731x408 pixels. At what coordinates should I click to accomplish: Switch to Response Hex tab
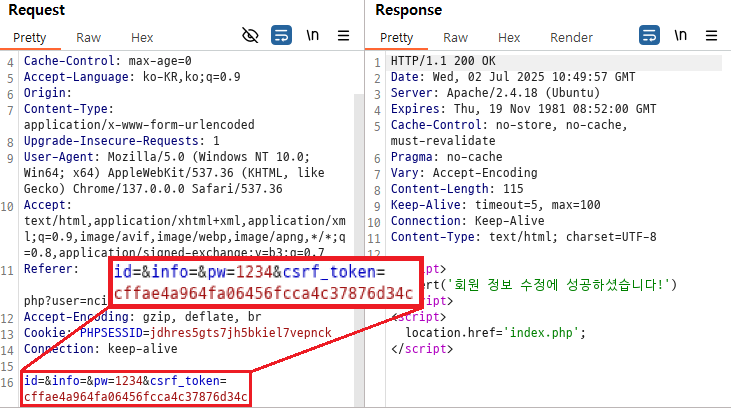(509, 38)
